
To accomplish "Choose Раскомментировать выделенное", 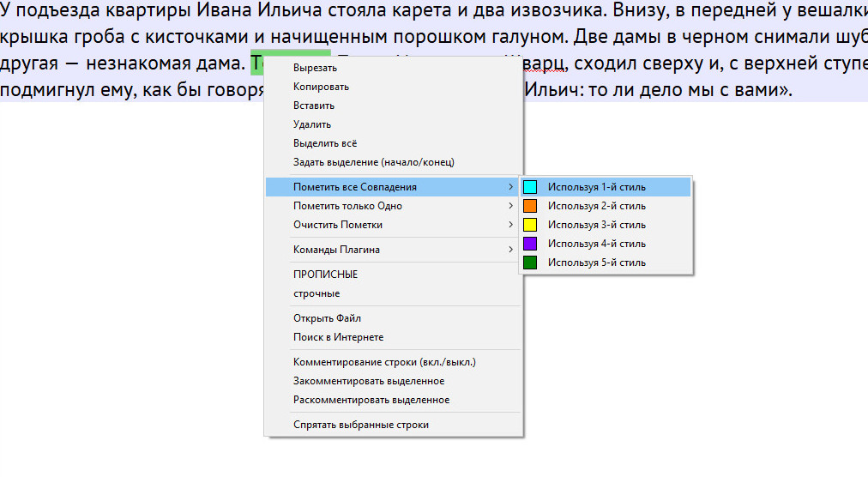I will point(393,400).
